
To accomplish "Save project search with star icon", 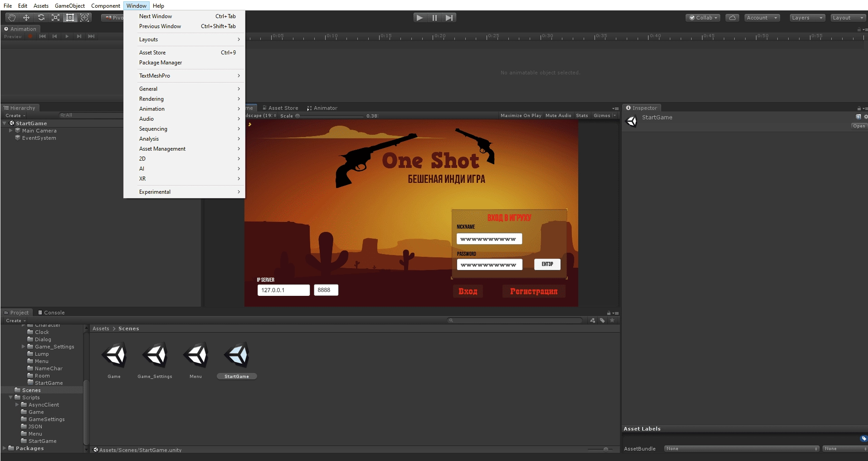I will [612, 320].
